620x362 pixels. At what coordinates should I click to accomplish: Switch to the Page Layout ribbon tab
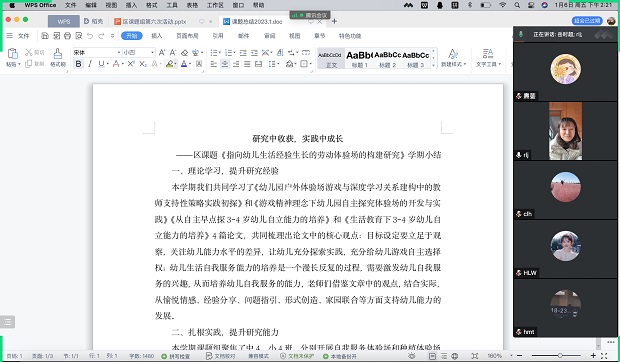click(187, 36)
